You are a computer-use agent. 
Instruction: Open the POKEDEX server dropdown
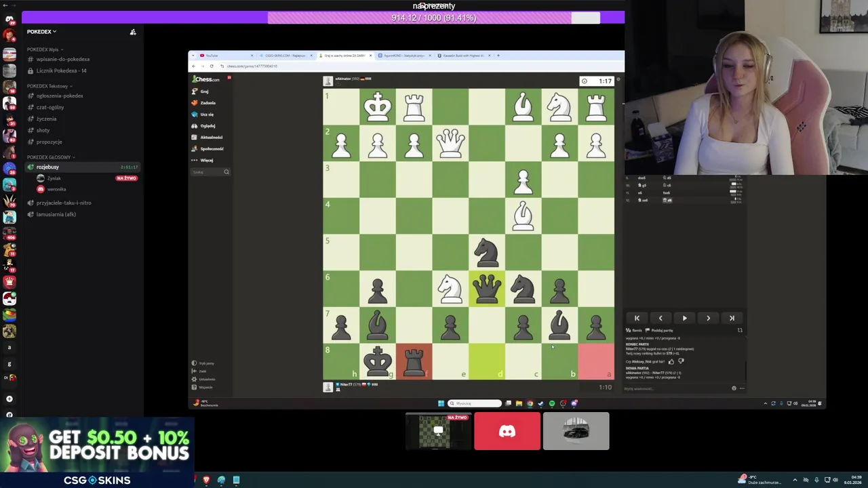click(42, 32)
